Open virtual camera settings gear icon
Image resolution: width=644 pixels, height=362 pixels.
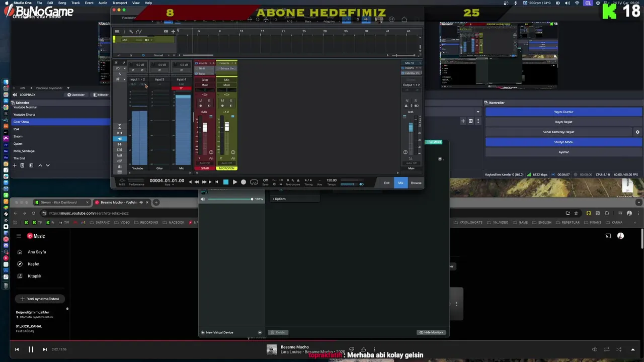tap(637, 132)
